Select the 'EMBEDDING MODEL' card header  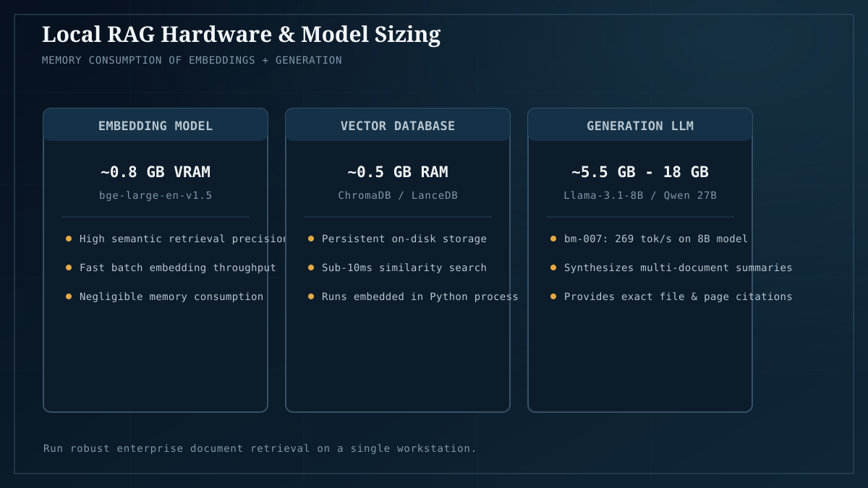tap(156, 125)
